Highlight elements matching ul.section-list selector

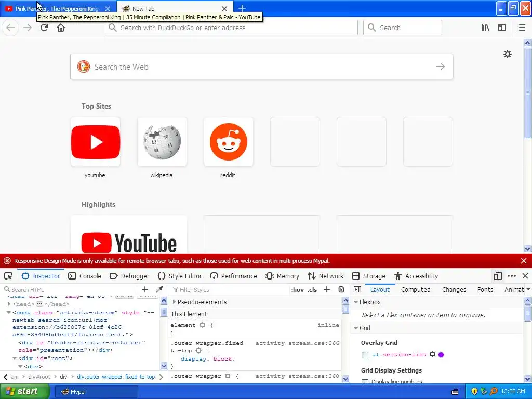pos(432,354)
